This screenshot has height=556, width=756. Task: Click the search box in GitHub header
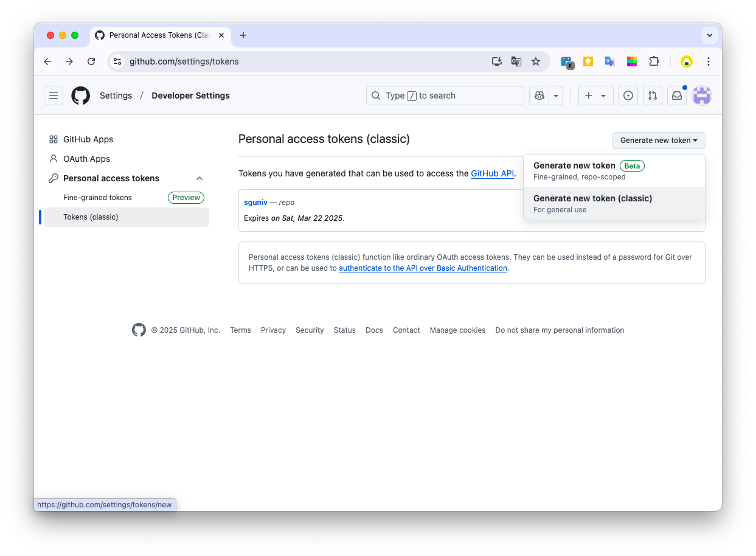[445, 96]
